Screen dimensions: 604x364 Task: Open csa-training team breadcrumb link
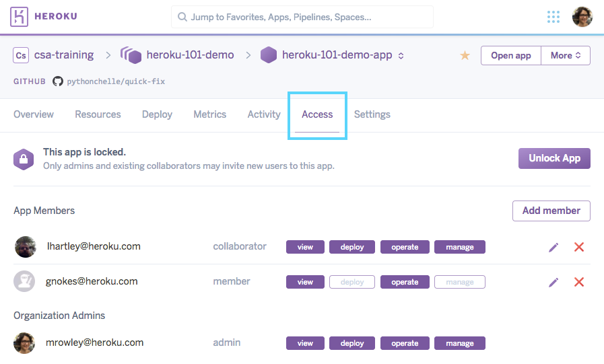(64, 55)
